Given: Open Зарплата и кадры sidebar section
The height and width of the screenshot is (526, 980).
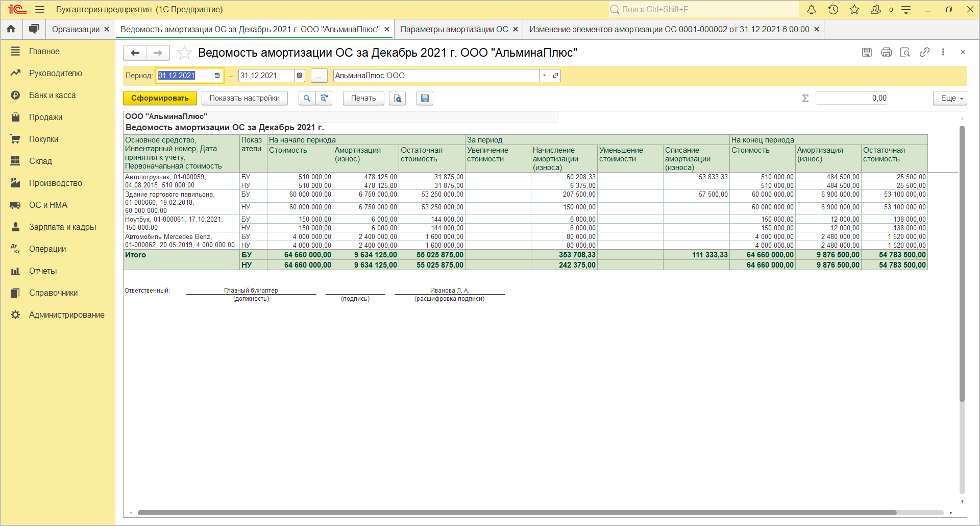Looking at the screenshot, I should 62,227.
